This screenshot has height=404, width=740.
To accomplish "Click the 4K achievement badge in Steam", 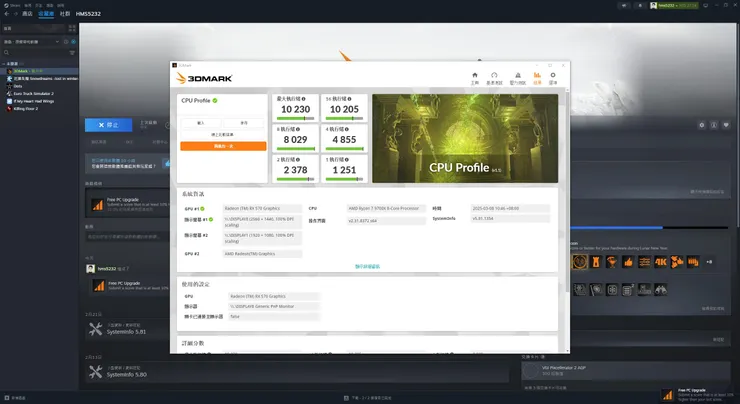I will pos(660,262).
